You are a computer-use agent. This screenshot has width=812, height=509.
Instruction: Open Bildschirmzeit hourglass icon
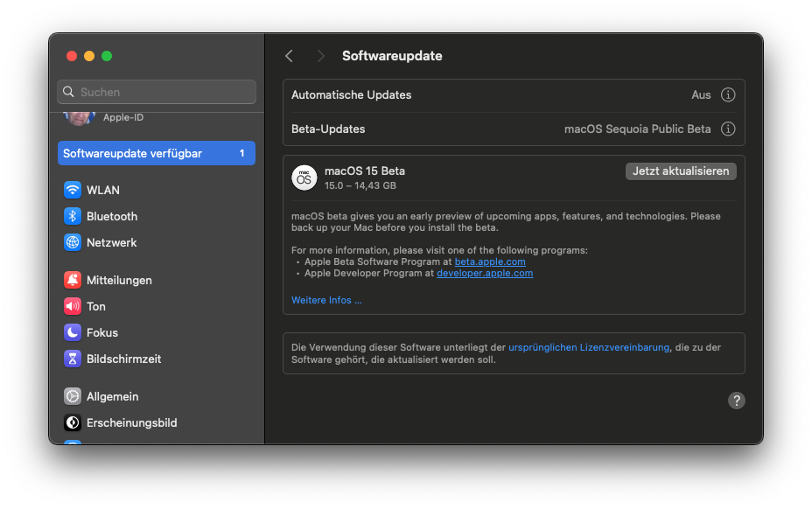73,359
